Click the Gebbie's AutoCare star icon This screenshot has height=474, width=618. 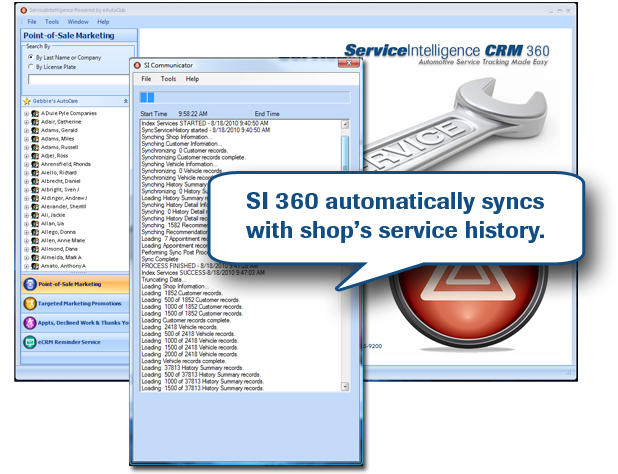click(27, 101)
